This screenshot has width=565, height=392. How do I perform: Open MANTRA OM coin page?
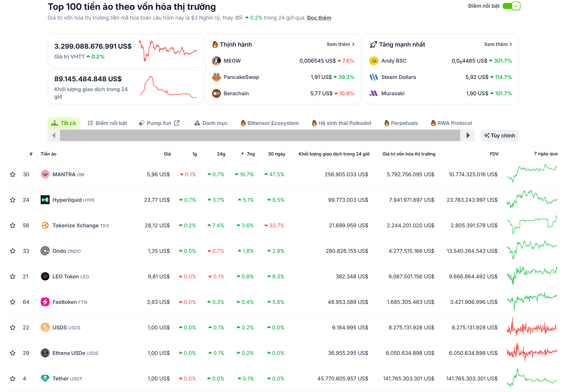click(x=68, y=174)
